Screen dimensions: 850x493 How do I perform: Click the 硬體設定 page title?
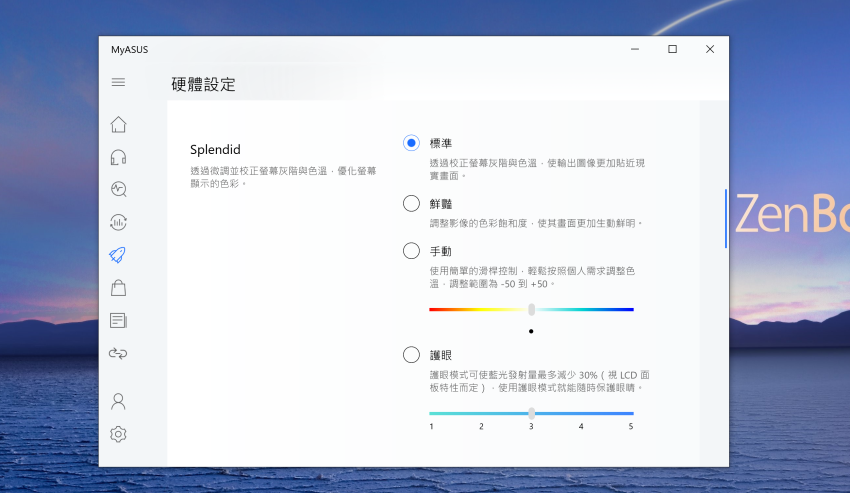click(x=203, y=85)
